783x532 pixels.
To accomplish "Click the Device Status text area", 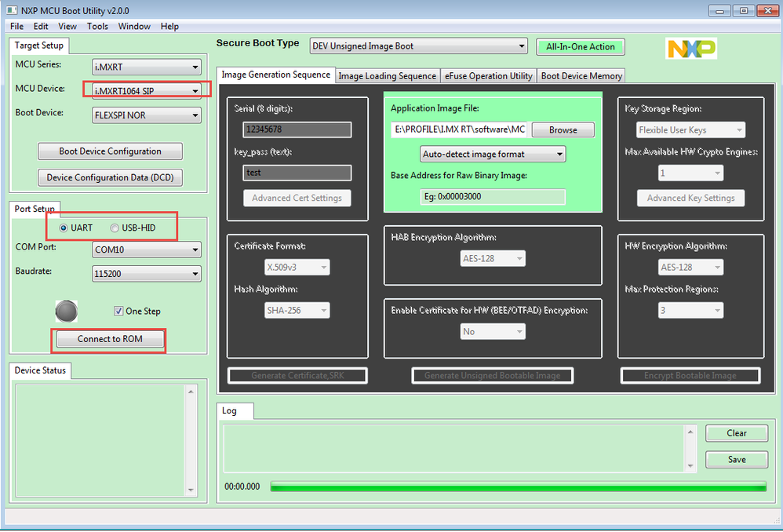I will (101, 440).
